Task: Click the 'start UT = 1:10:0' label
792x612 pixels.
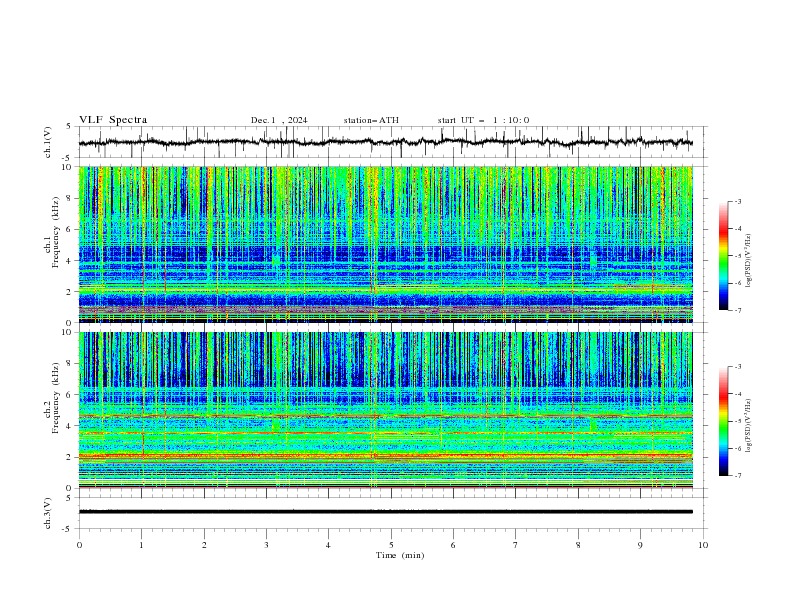Action: 483,120
